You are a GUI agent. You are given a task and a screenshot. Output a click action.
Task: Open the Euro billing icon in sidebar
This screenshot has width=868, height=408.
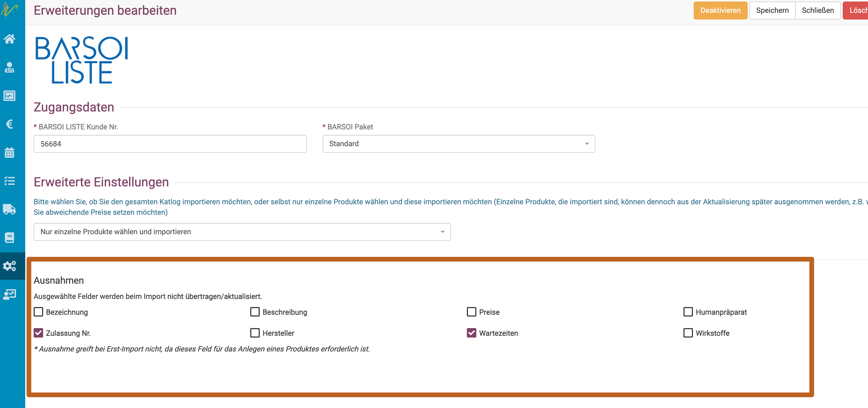point(9,124)
